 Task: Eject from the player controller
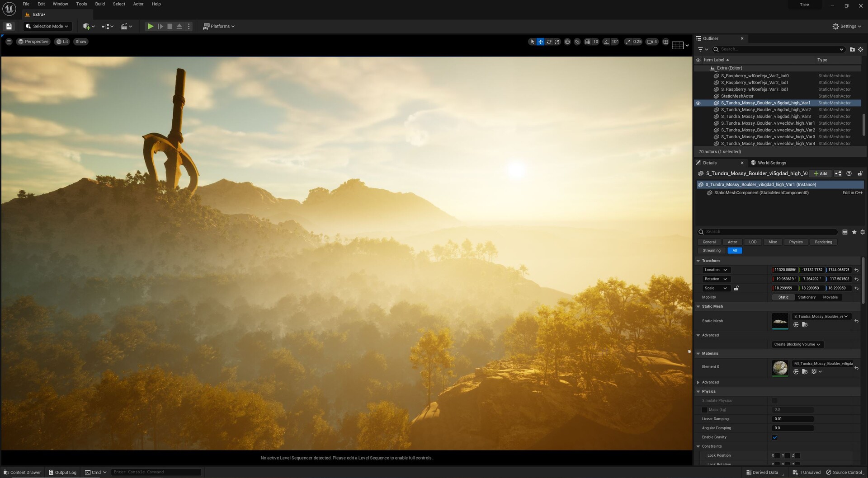[x=179, y=26]
